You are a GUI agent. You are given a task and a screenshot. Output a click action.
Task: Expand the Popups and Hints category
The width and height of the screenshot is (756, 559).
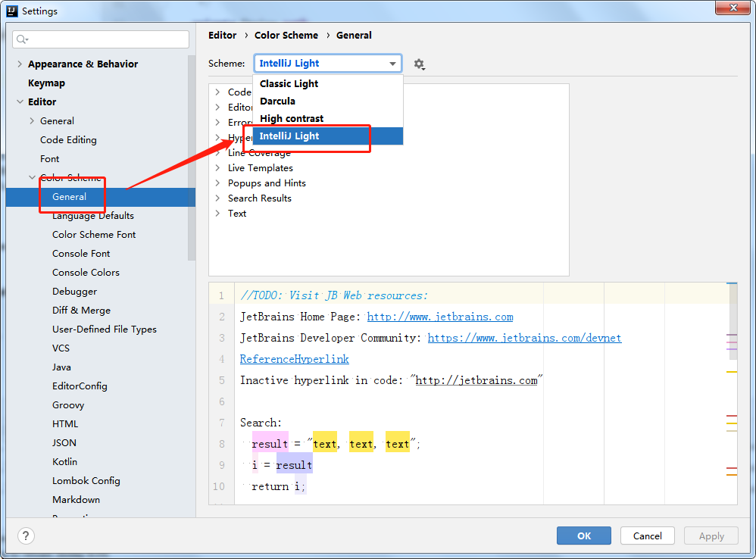217,183
